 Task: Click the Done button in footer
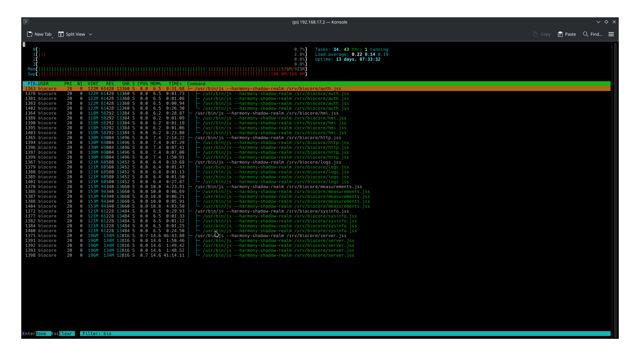41,334
